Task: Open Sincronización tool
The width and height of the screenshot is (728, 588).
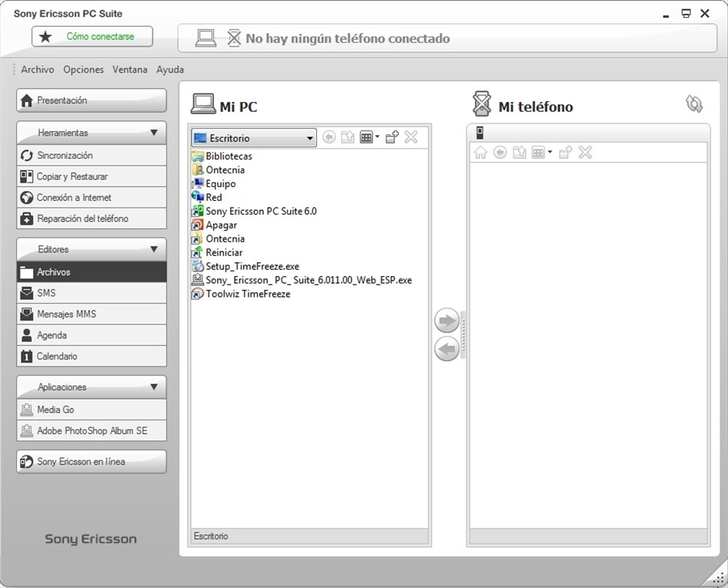Action: (x=91, y=156)
